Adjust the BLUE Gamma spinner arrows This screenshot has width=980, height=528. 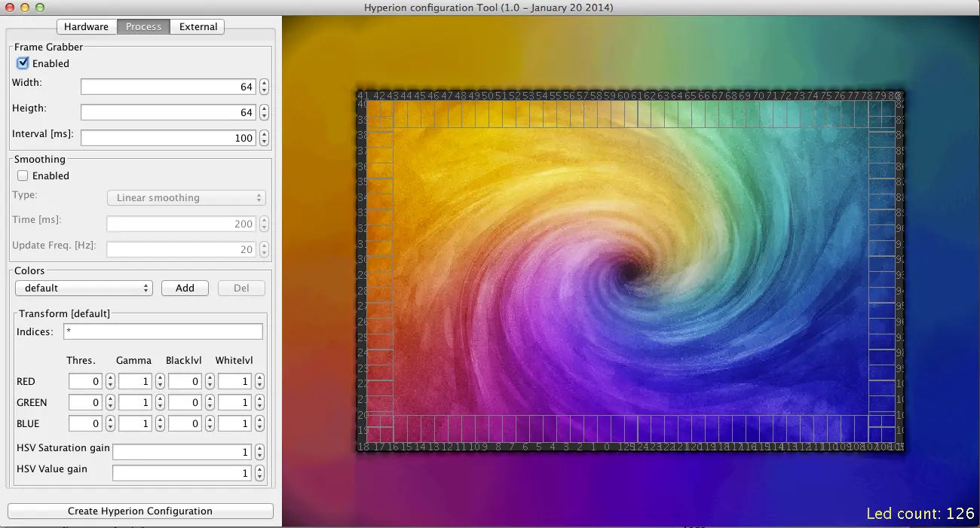pyautogui.click(x=160, y=423)
